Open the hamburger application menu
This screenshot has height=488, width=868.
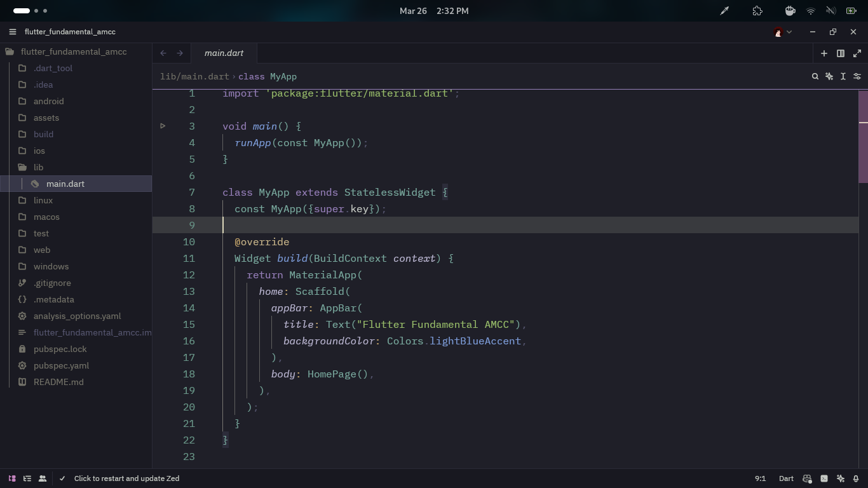12,32
